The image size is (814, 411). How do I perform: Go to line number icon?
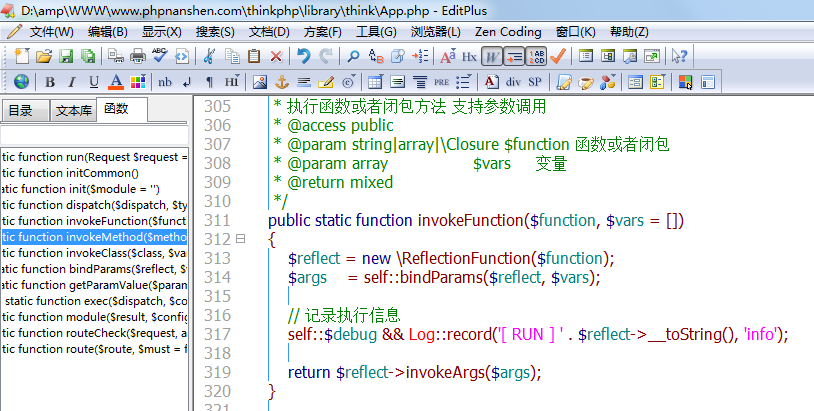[420, 56]
